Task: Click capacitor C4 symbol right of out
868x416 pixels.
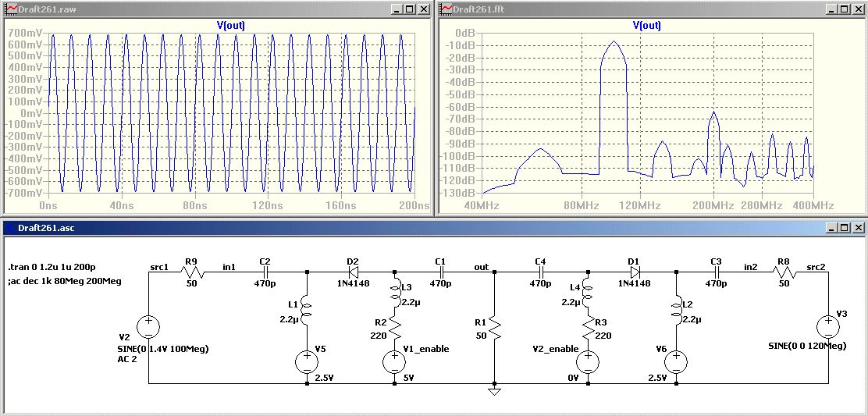Action: coord(541,272)
